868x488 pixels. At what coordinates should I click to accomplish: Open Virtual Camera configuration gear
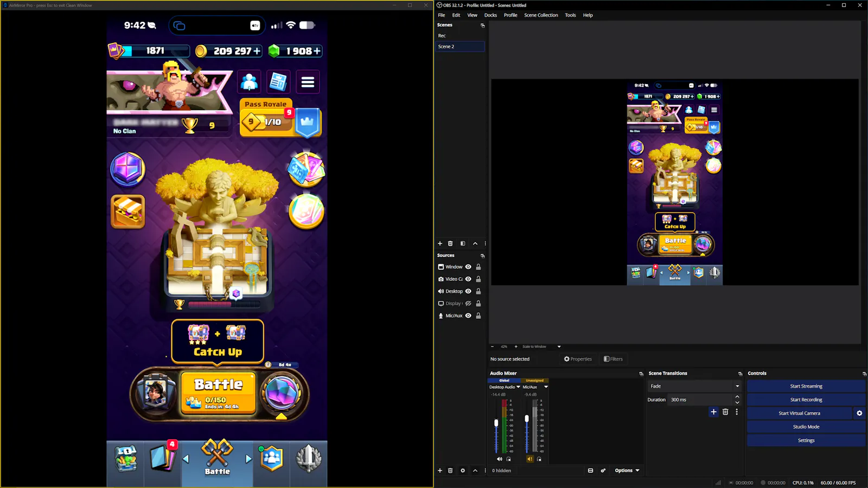tap(859, 413)
